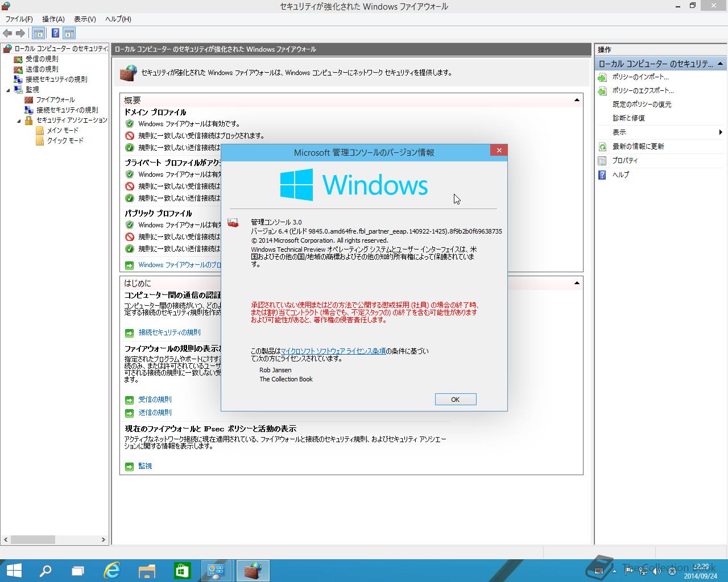Open メイン モード folder in the tree
Image resolution: width=728 pixels, height=582 pixels.
63,131
